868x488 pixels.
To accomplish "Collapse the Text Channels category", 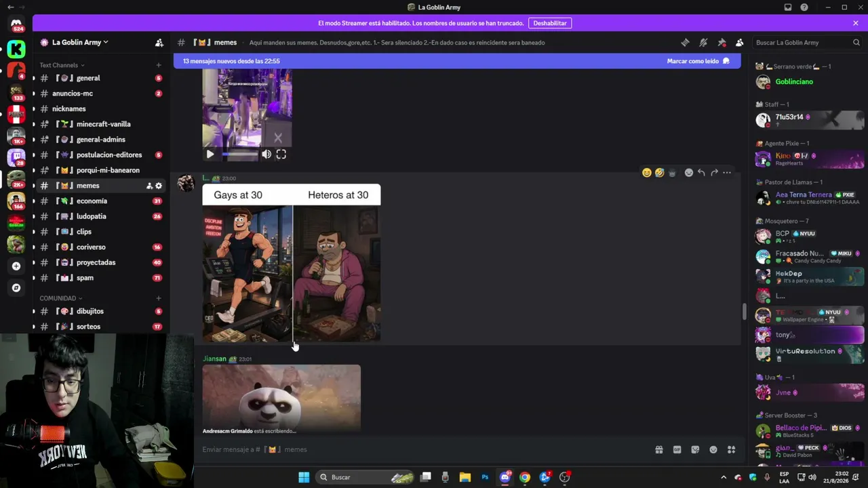I will coord(62,65).
